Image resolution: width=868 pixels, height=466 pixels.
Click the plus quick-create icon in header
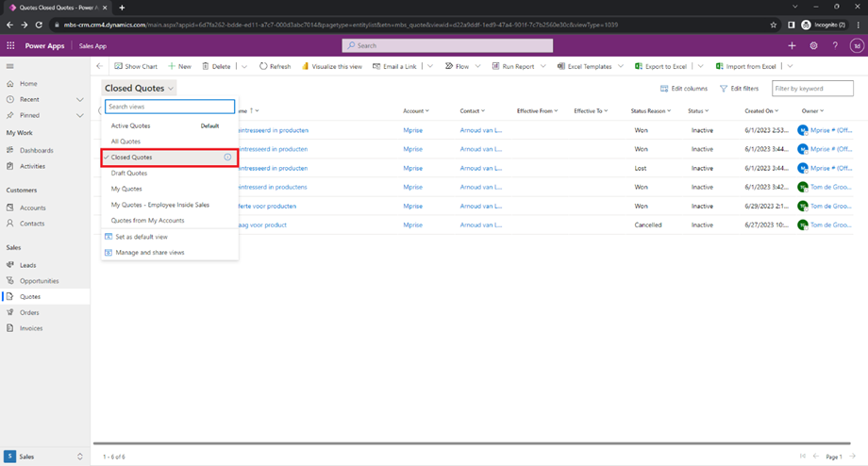[792, 46]
